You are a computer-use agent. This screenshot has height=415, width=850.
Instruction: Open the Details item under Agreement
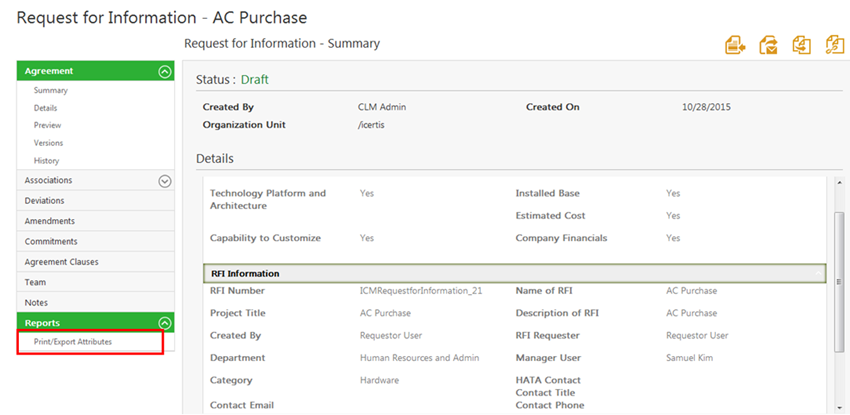pos(45,108)
